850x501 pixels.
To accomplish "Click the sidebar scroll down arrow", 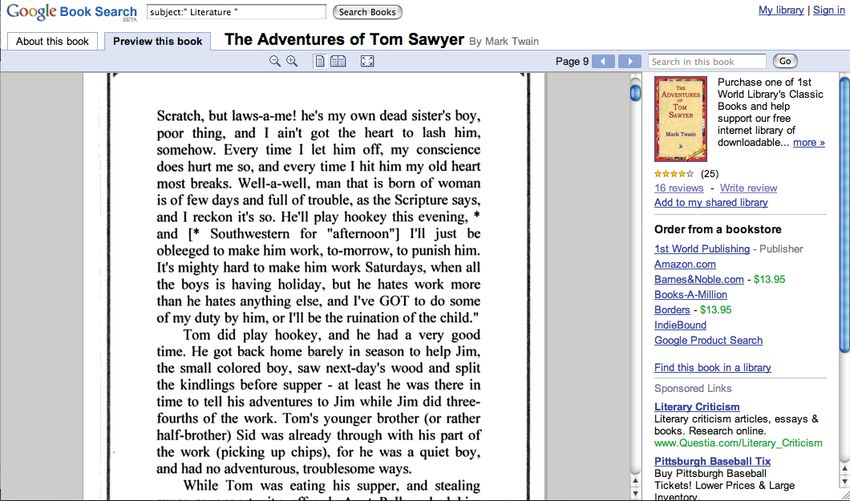I will pyautogui.click(x=845, y=482).
